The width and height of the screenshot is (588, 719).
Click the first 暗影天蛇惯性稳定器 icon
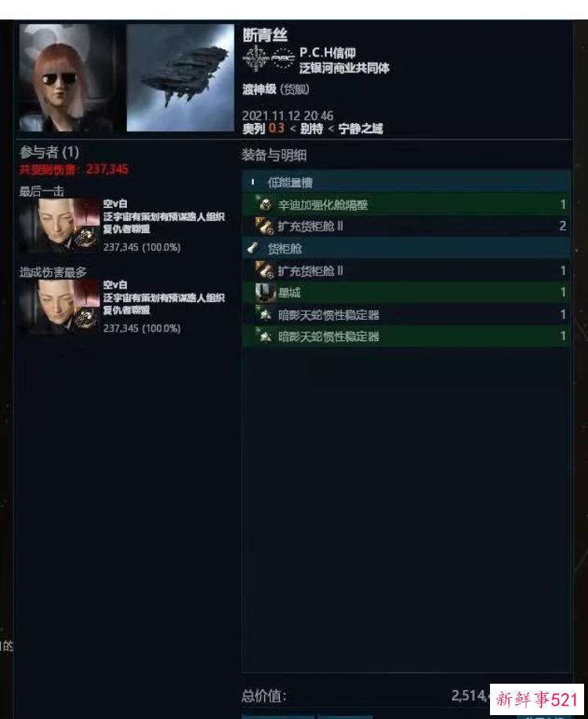(265, 314)
